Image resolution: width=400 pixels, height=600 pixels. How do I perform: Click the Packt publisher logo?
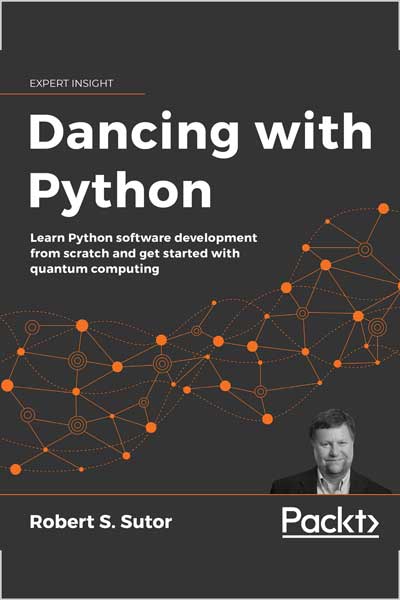pyautogui.click(x=331, y=522)
